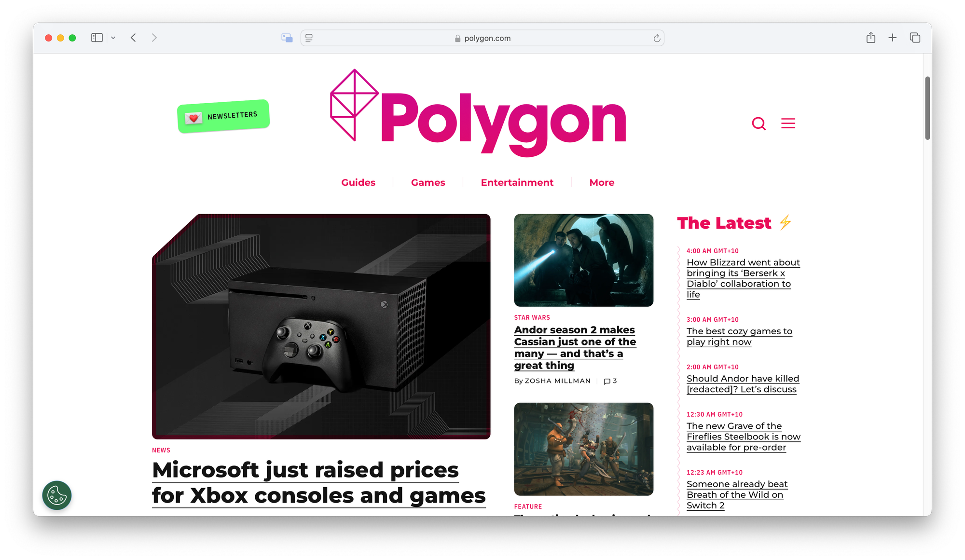The height and width of the screenshot is (560, 965).
Task: Click the Safari share icon
Action: coord(870,38)
